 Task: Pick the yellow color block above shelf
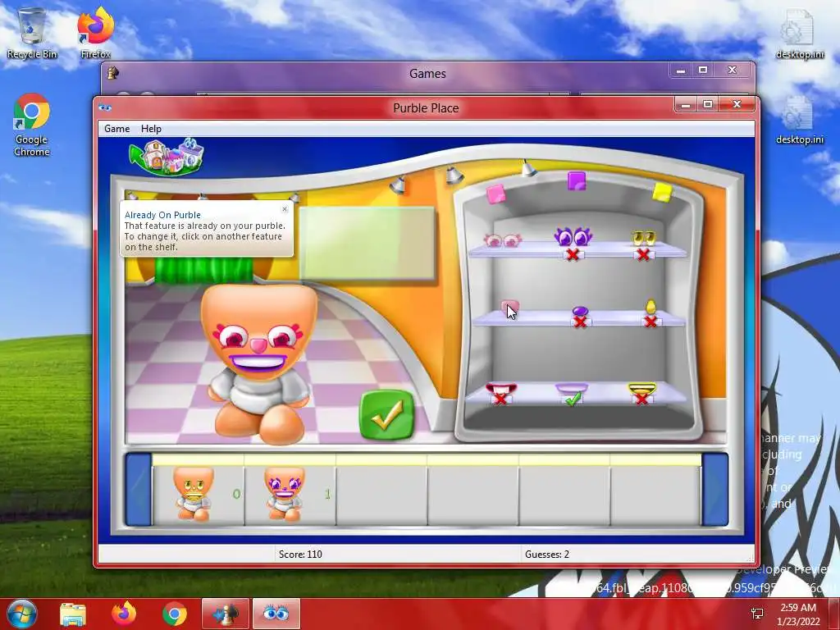click(662, 192)
